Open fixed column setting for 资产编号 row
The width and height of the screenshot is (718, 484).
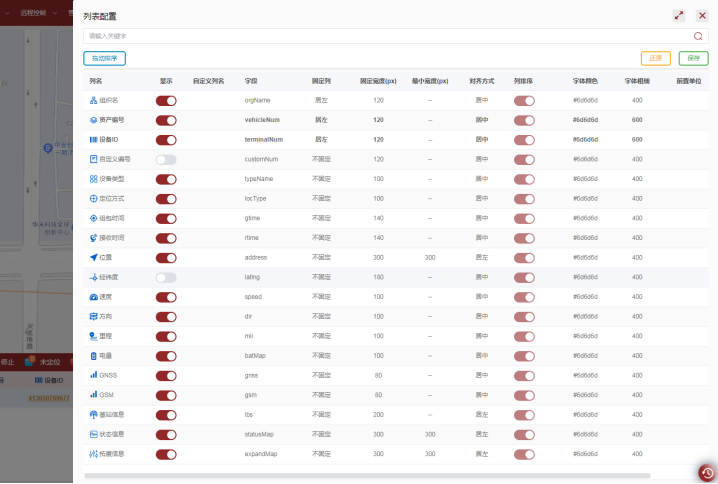coord(321,120)
